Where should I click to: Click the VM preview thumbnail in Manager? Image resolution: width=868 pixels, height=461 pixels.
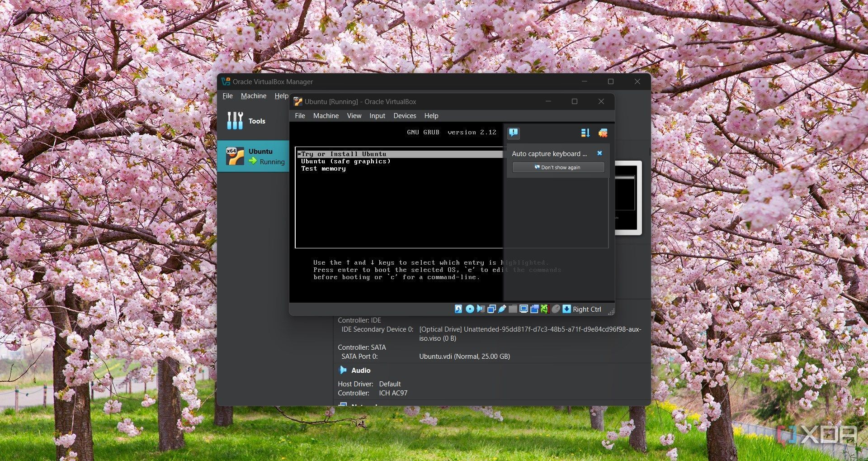tap(628, 198)
